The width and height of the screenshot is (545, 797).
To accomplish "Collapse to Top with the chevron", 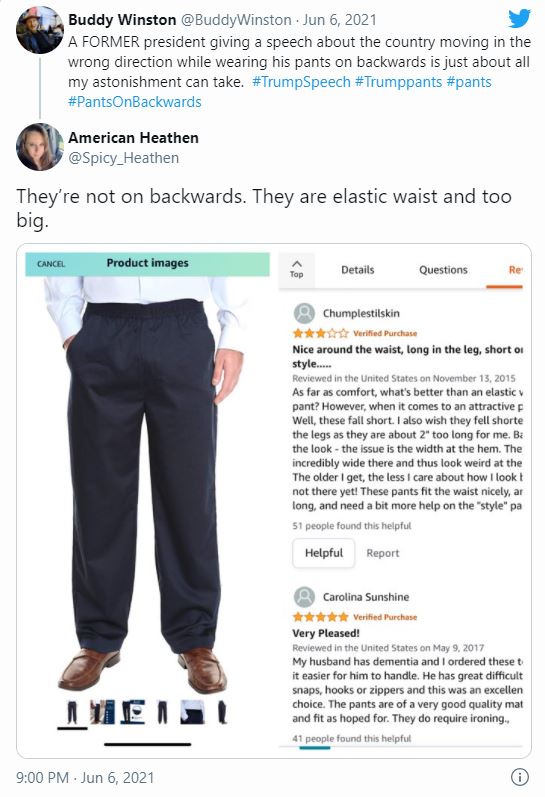I will tap(296, 269).
